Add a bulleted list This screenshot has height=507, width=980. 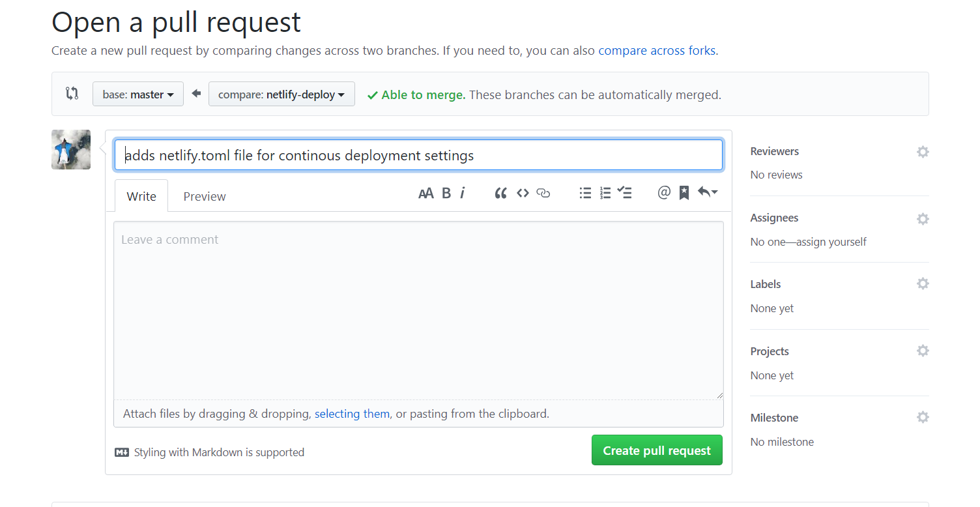(x=585, y=193)
